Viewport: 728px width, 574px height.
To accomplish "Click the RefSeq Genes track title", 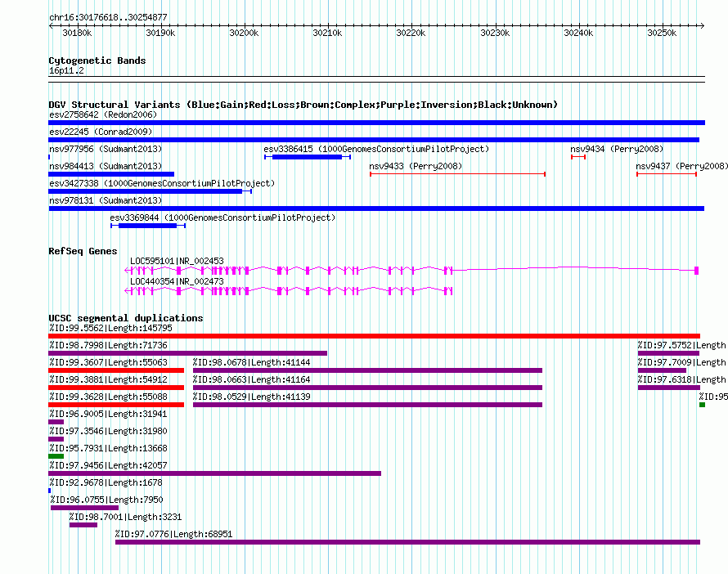I will [x=83, y=251].
